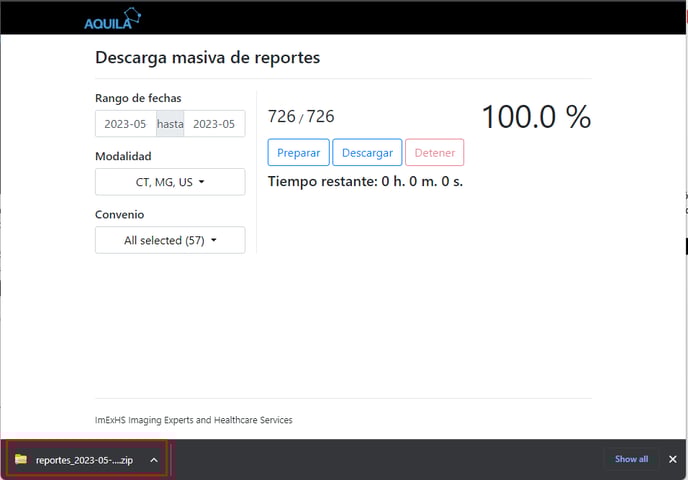Close the downloads bar with the X

tap(672, 459)
